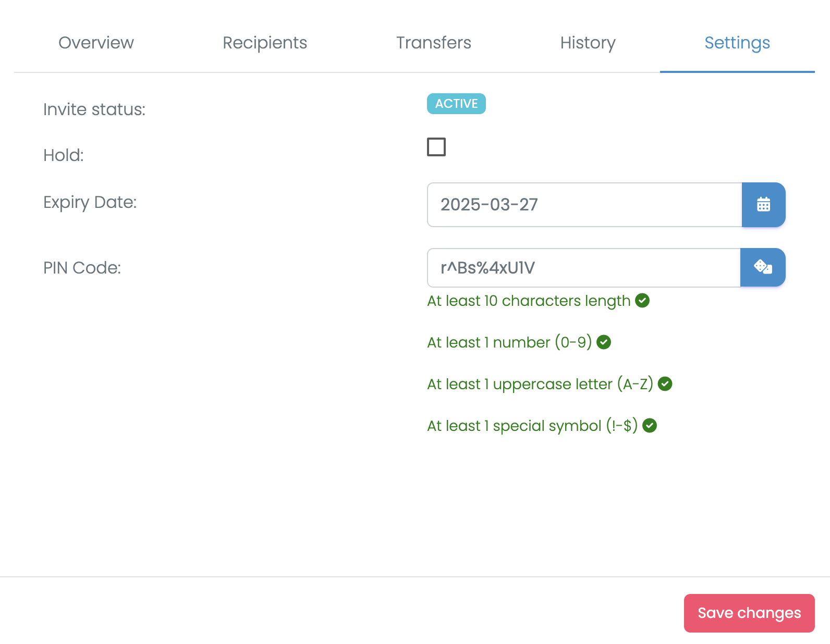Open the calendar date picker

[763, 205]
